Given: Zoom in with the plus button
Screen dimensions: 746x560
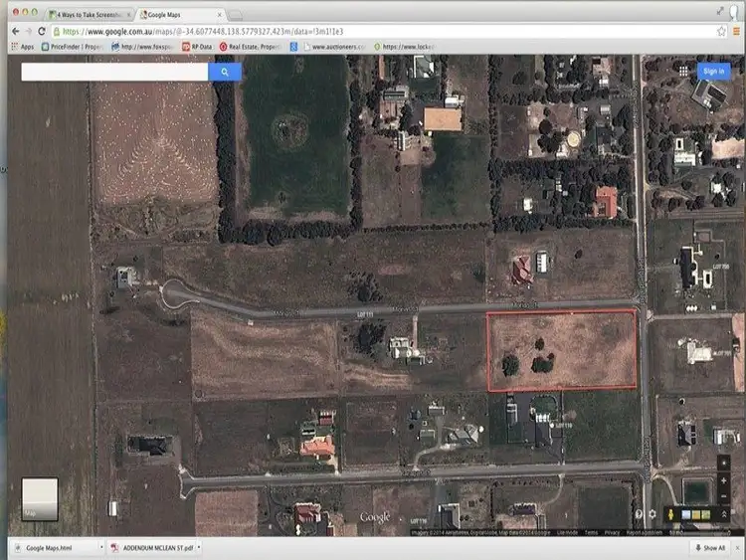Looking at the screenshot, I should point(724,481).
